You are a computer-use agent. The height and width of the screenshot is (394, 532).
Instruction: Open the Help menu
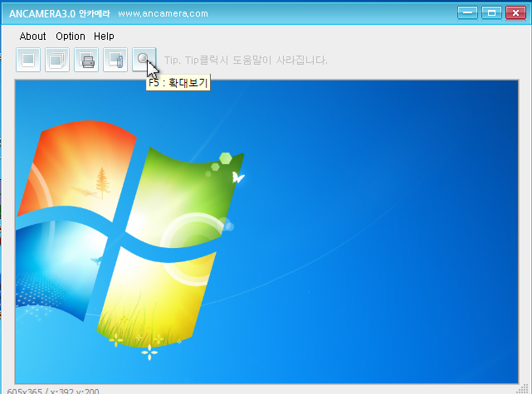(104, 36)
